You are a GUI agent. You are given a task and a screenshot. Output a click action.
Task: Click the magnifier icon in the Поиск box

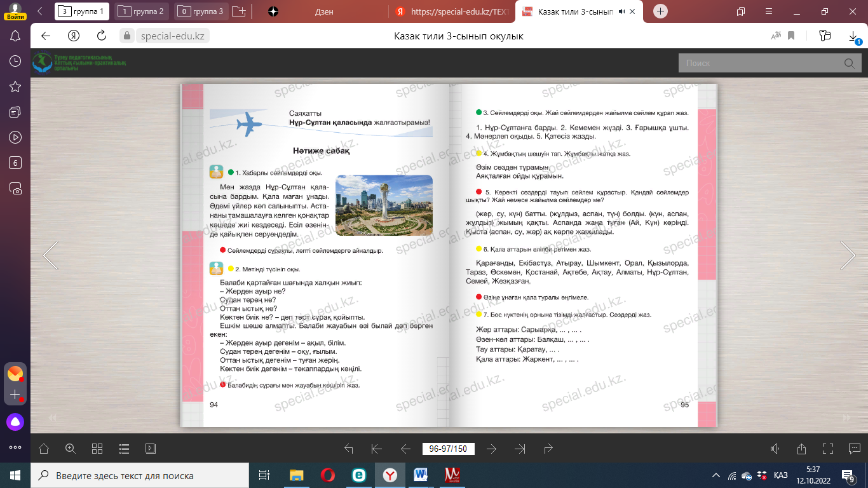pyautogui.click(x=849, y=64)
